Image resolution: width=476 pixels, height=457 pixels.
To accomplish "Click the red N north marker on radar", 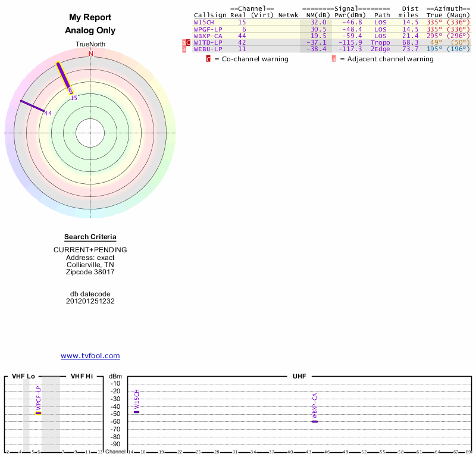I will point(91,54).
